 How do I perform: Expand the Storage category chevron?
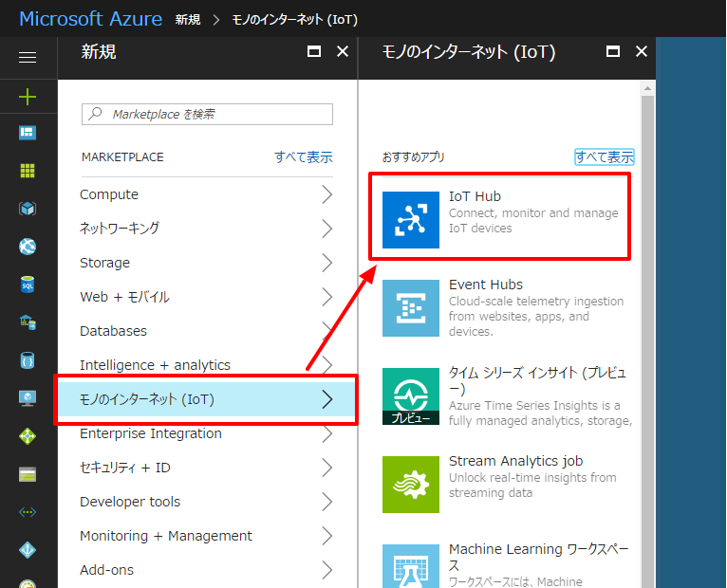(327, 263)
